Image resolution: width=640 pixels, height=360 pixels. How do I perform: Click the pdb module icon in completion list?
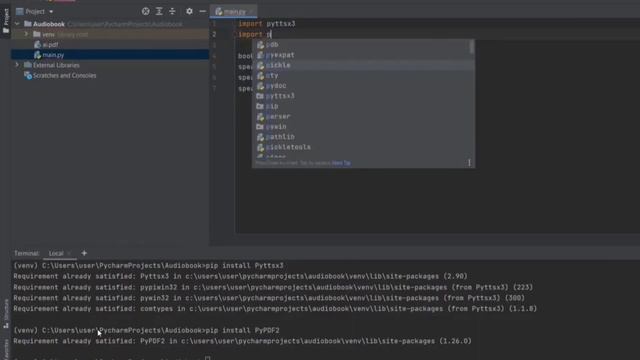tap(260, 45)
